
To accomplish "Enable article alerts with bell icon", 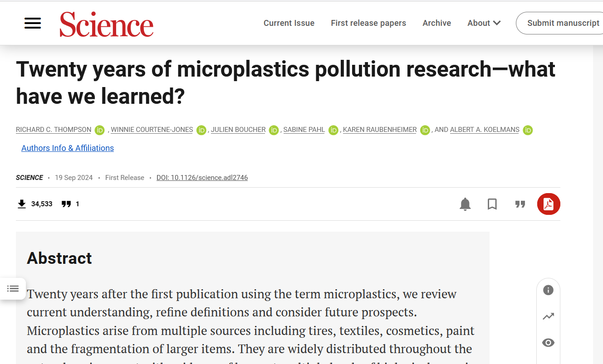I will pos(465,204).
